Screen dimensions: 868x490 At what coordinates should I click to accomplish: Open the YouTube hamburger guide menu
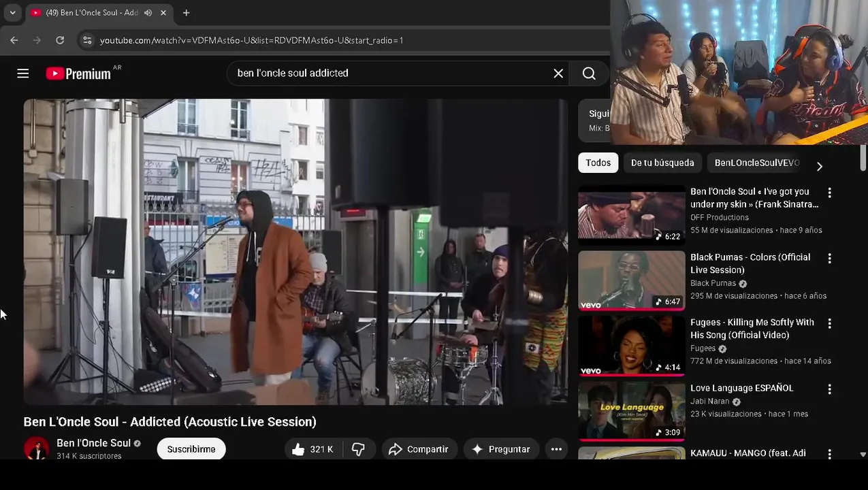[x=23, y=73]
